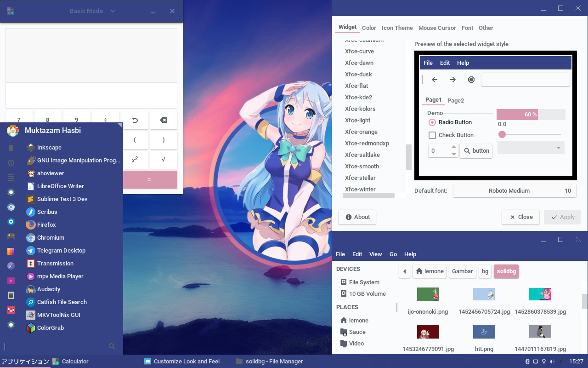
Task: Switch to the Icon Theme tab
Action: click(397, 28)
